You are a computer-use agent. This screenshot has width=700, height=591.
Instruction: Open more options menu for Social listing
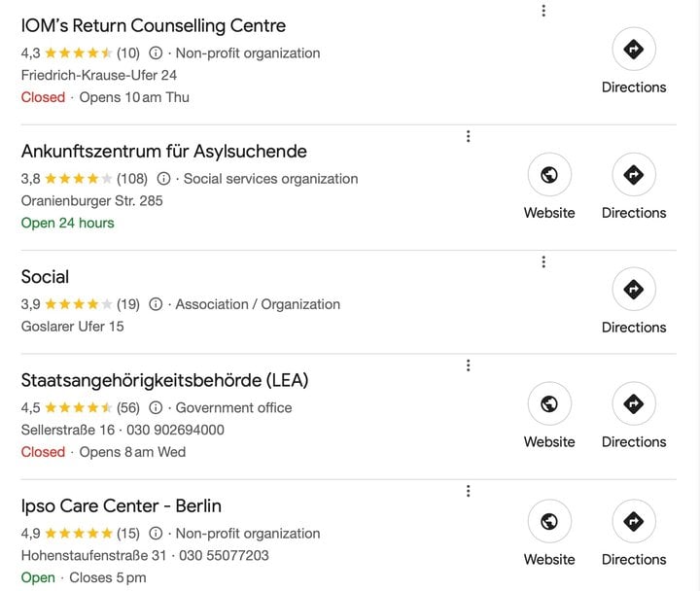pos(543,261)
